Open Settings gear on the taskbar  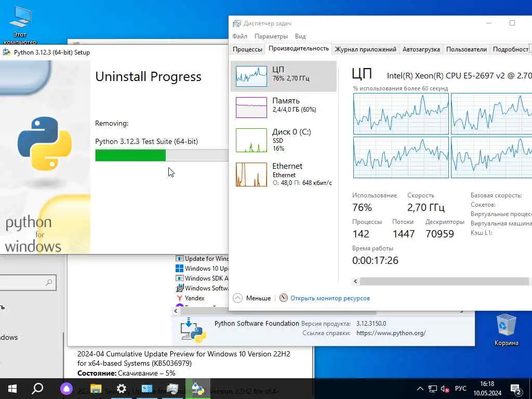pos(121,389)
